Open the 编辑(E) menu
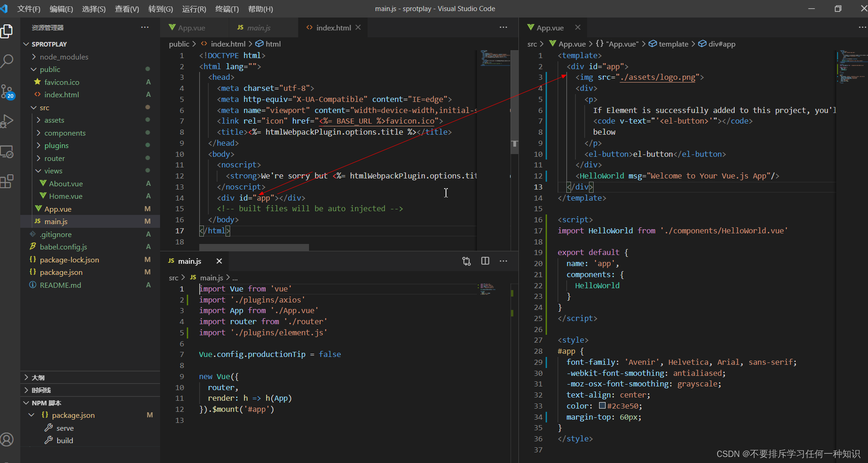868x463 pixels. [61, 9]
